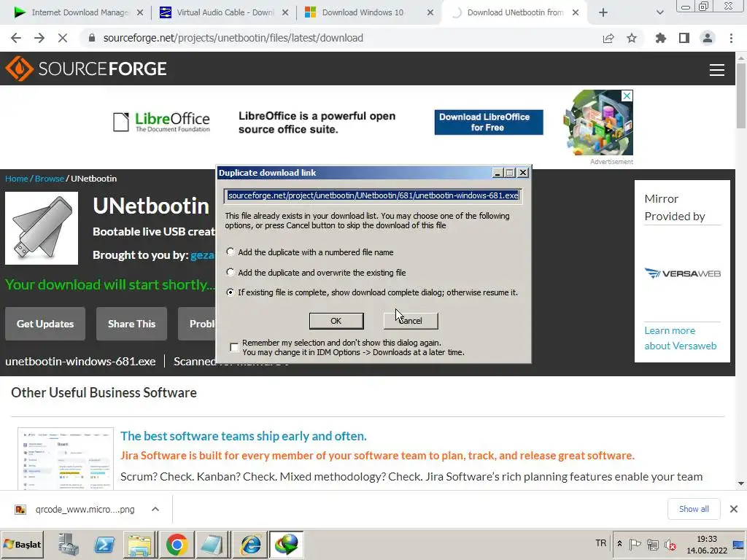
Task: Click the Jira Software ad thumbnail
Action: pos(66,459)
